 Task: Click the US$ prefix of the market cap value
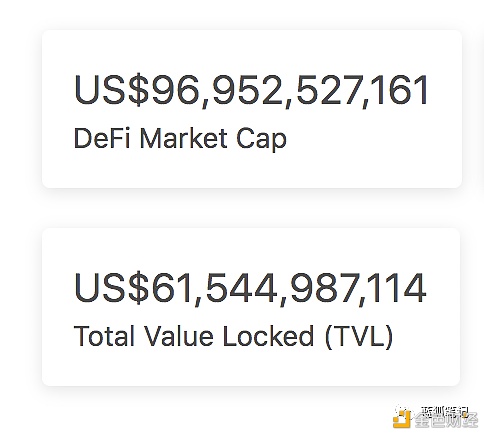point(111,91)
